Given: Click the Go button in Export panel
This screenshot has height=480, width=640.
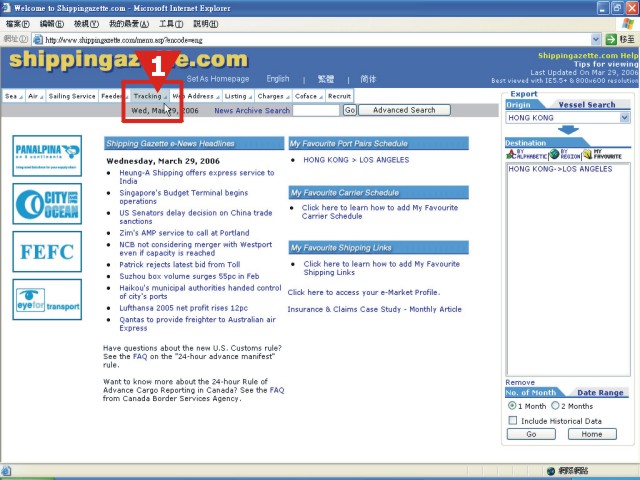Looking at the screenshot, I should (x=531, y=434).
